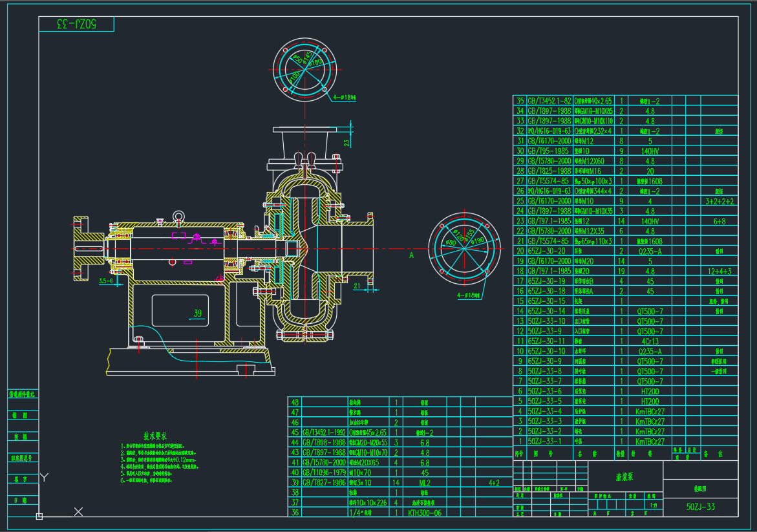Click the 50ZJ-33 drawing number in title block
Screen dimensions: 757x532
tap(701, 507)
